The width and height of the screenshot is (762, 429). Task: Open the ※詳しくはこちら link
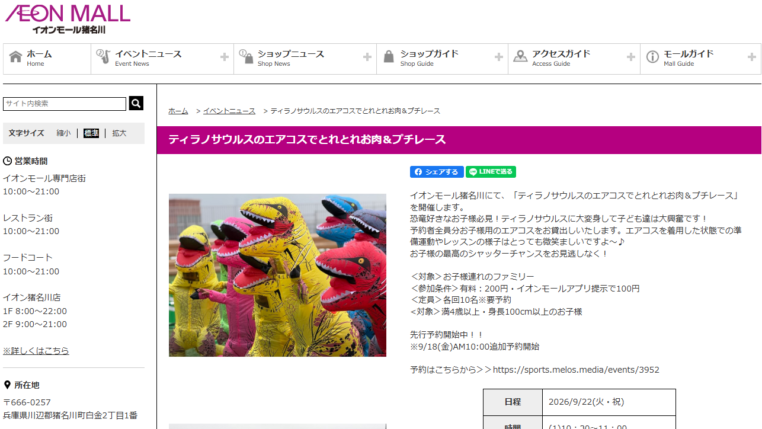pos(36,350)
